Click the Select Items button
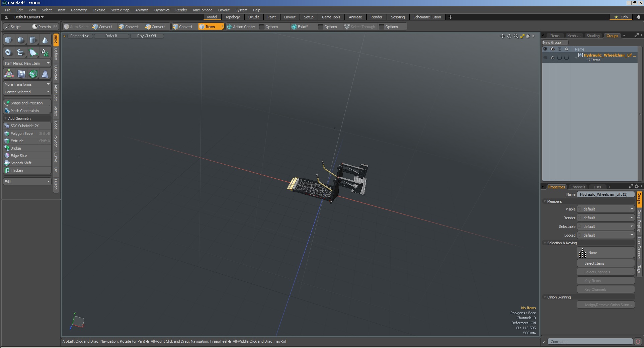 coord(606,263)
